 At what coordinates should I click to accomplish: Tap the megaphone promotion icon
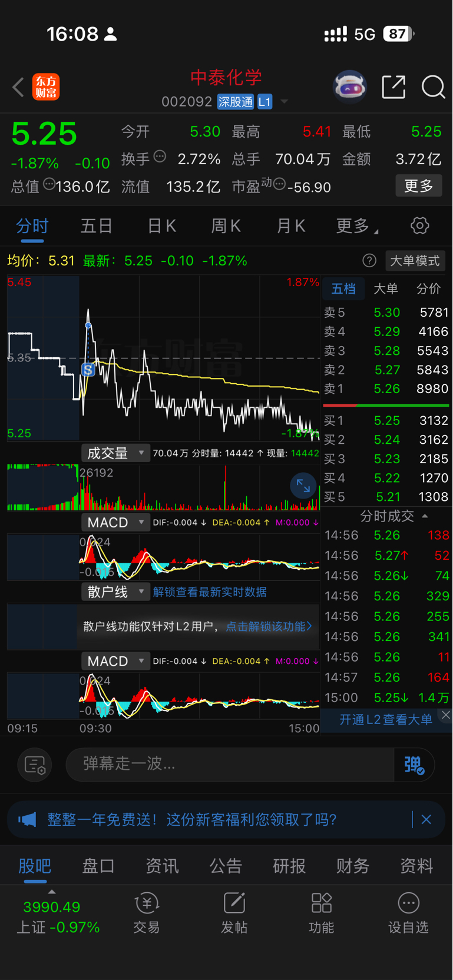(x=27, y=819)
